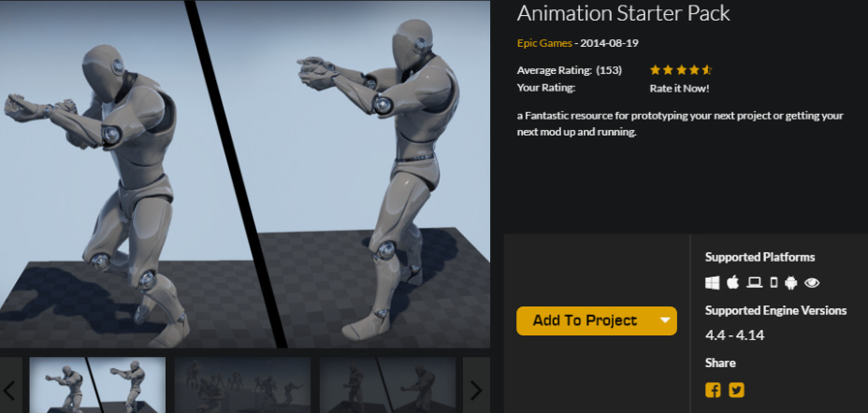Image resolution: width=868 pixels, height=413 pixels.
Task: Click Rate it Now! text
Action: (679, 89)
